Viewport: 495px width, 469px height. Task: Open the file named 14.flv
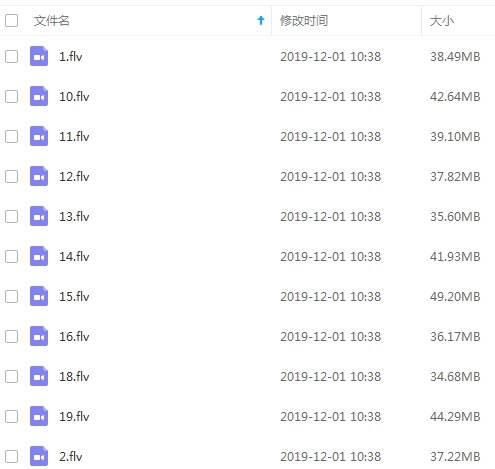click(74, 257)
